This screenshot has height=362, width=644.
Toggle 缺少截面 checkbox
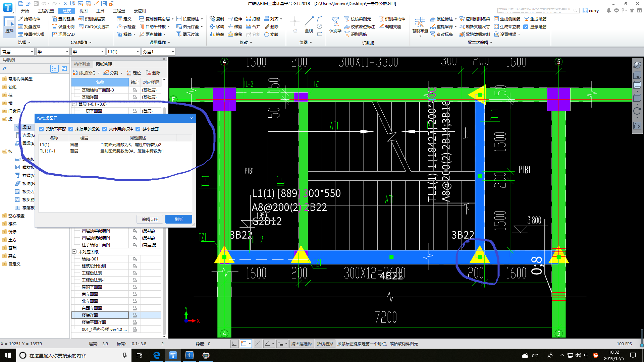(138, 129)
